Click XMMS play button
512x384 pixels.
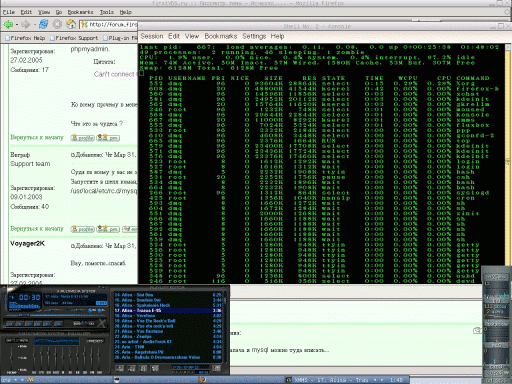(20, 324)
